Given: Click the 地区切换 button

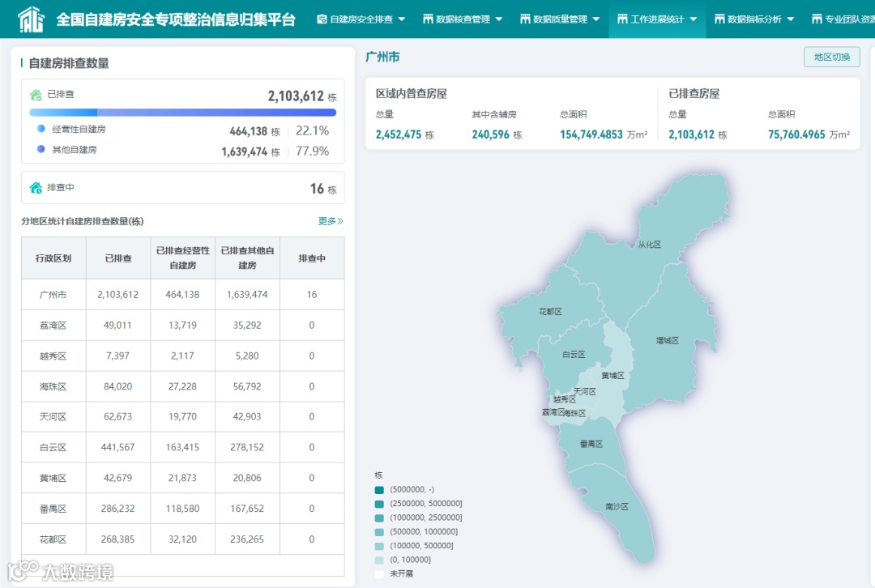Looking at the screenshot, I should click(832, 58).
